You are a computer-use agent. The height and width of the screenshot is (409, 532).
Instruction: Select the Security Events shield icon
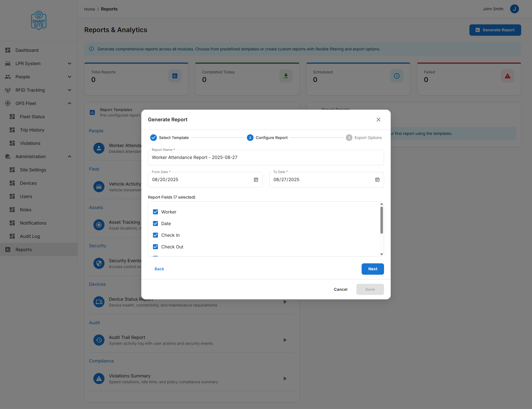[99, 263]
